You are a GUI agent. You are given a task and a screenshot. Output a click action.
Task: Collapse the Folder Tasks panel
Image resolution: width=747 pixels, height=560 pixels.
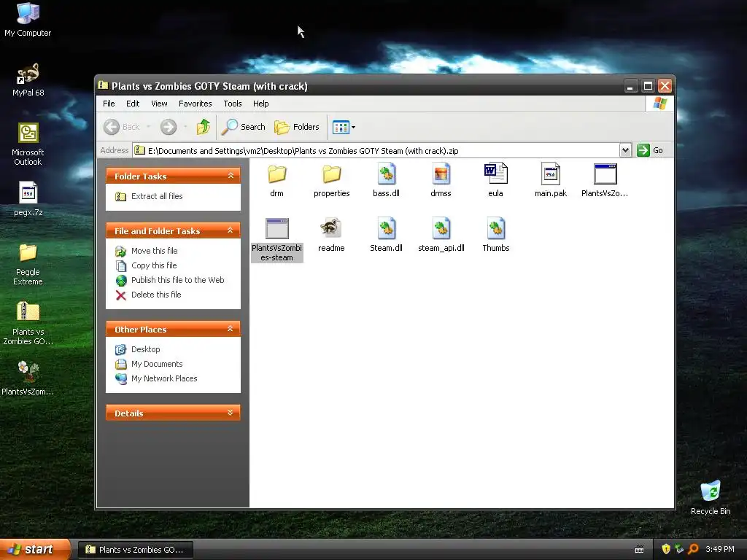coord(231,176)
